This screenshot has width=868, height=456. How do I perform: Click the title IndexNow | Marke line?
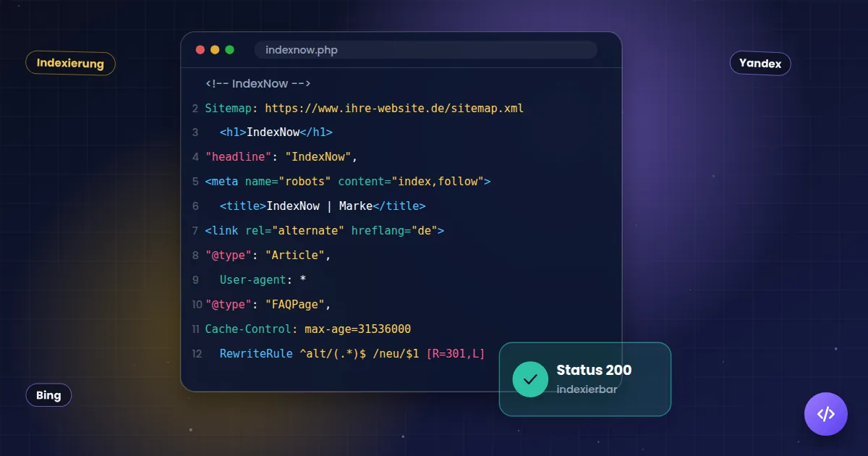coord(323,206)
